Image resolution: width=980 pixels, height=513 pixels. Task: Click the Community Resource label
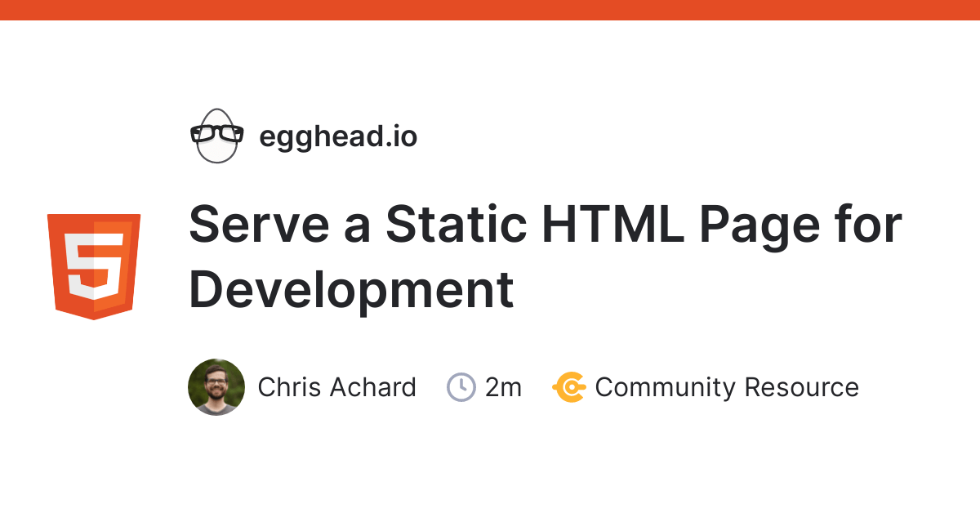tap(727, 387)
